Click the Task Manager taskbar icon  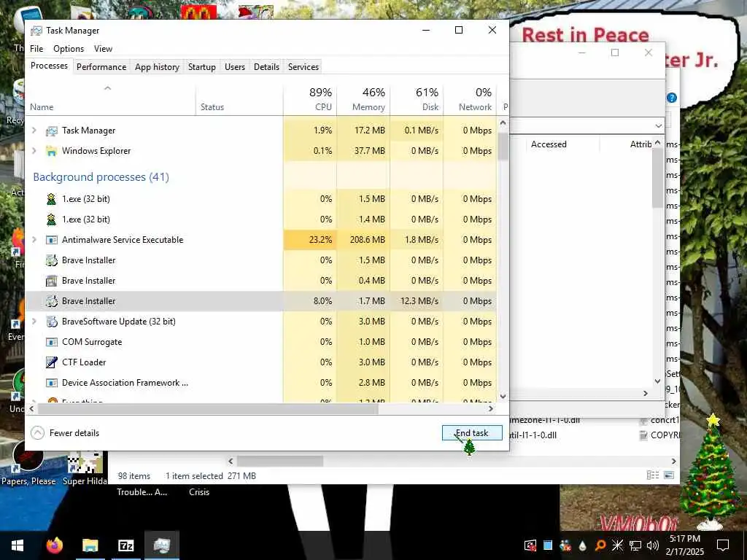[x=161, y=545]
